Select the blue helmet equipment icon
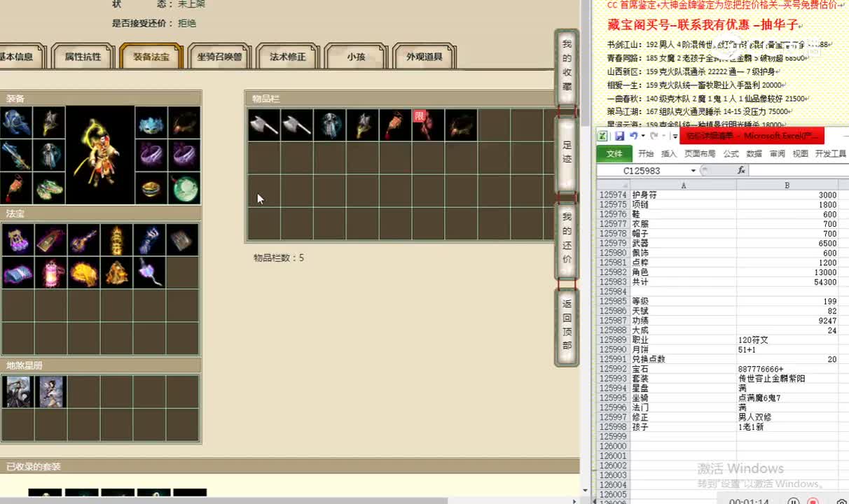 point(16,122)
